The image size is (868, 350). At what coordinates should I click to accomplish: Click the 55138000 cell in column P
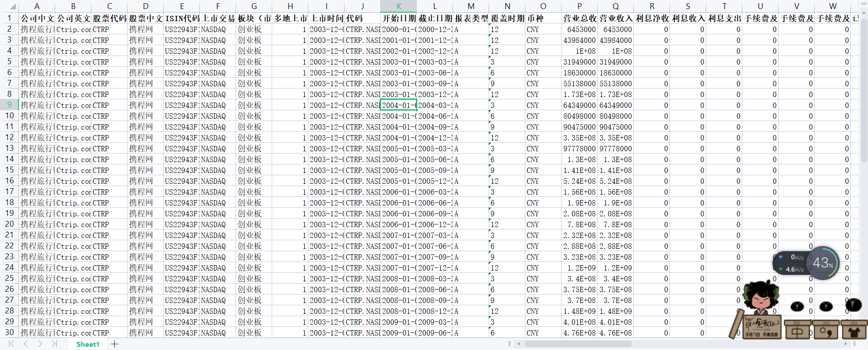(580, 83)
